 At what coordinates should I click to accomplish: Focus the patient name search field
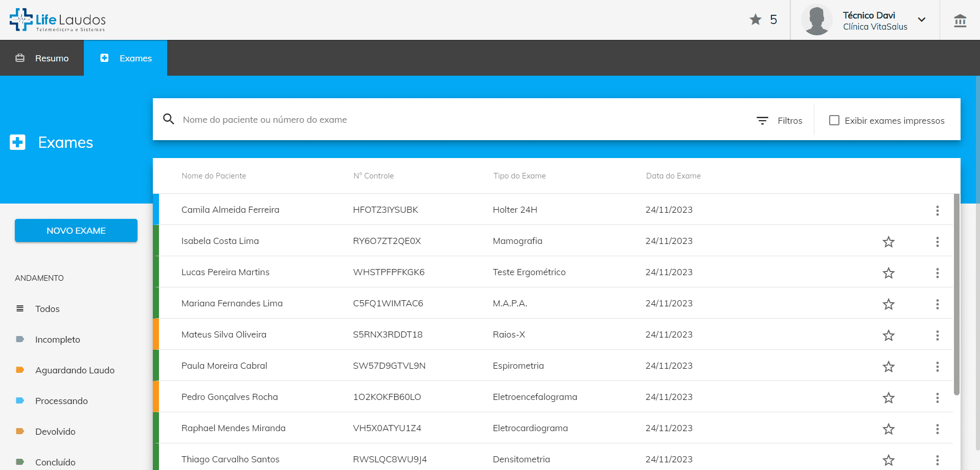click(x=460, y=120)
